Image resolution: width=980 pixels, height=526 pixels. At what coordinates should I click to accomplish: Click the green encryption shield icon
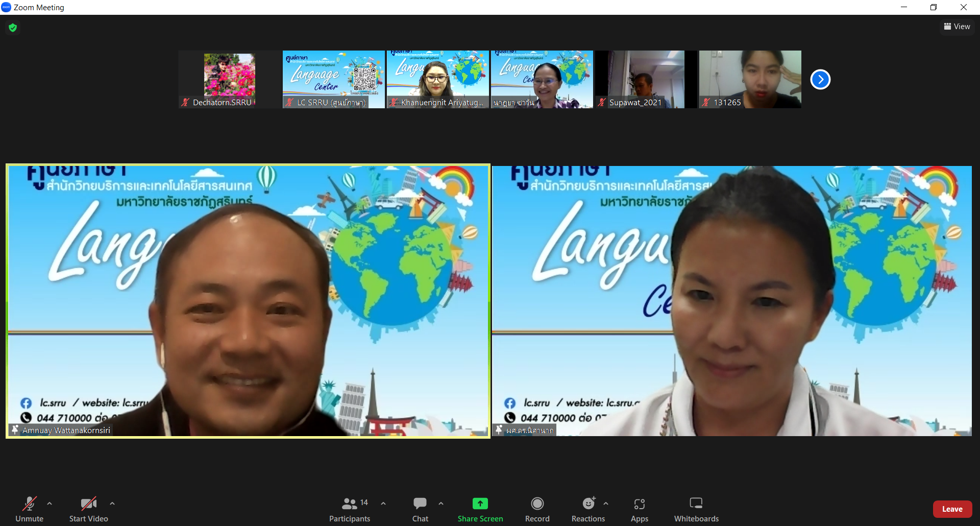point(13,28)
